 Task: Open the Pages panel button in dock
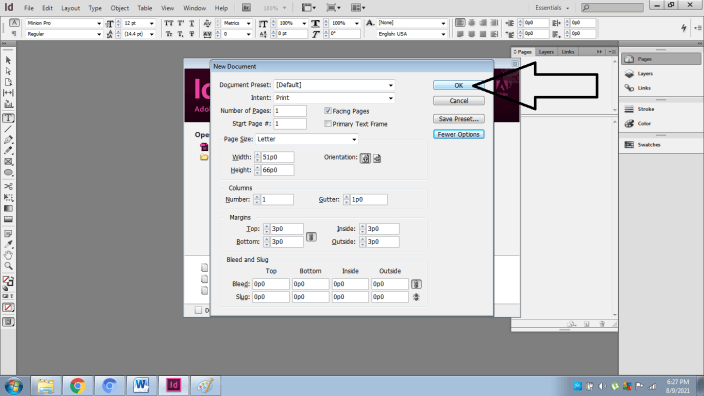[x=660, y=59]
